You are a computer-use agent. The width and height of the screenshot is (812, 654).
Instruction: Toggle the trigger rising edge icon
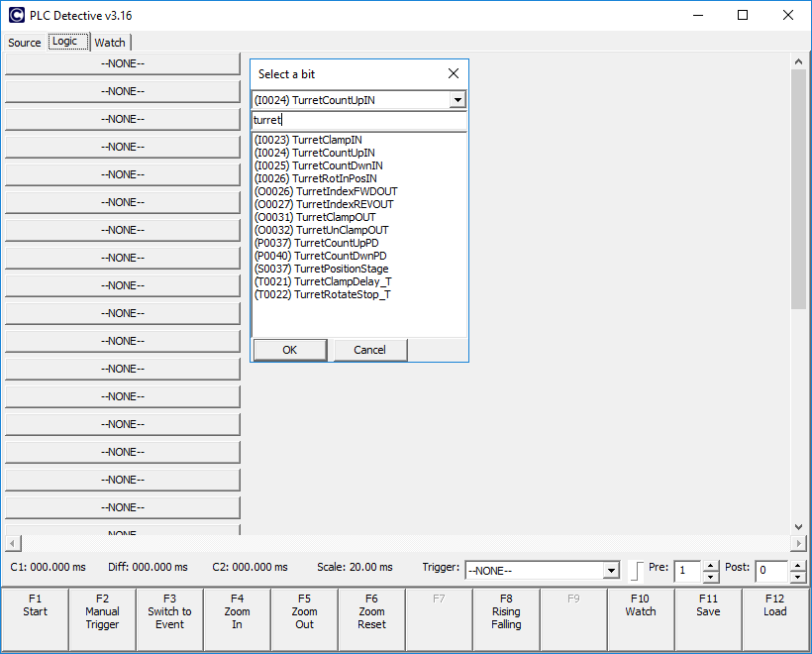pyautogui.click(x=637, y=571)
